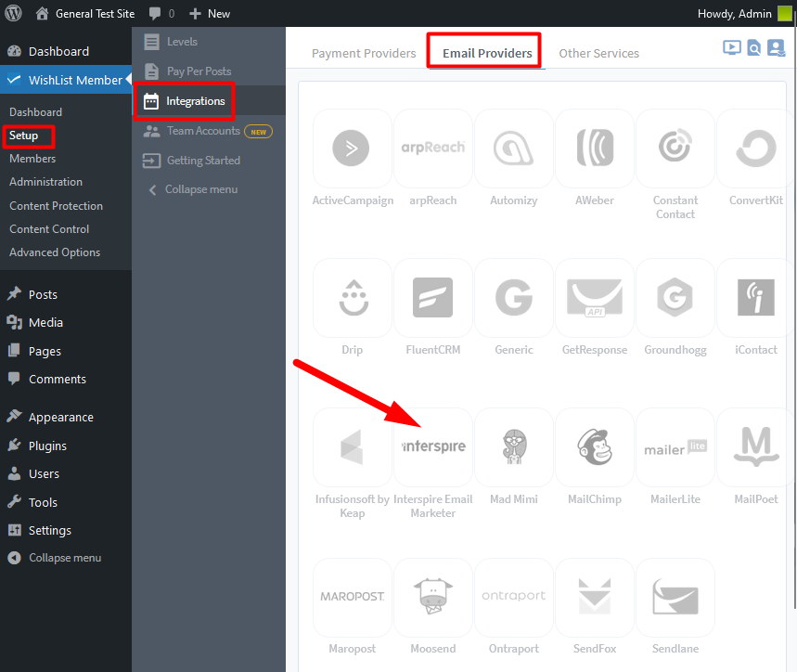Screen dimensions: 797x672
Task: Open WishList Member Dashboard submenu
Action: pyautogui.click(x=35, y=111)
